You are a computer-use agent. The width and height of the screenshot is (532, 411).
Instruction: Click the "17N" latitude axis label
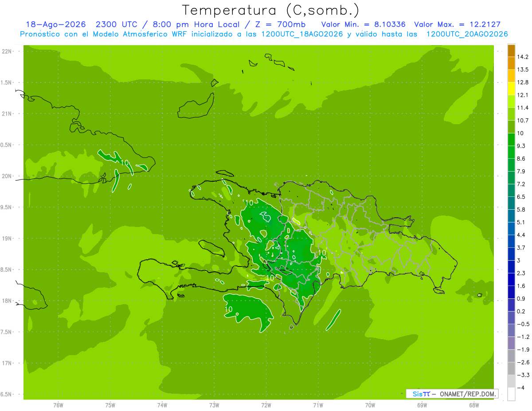[x=7, y=363]
